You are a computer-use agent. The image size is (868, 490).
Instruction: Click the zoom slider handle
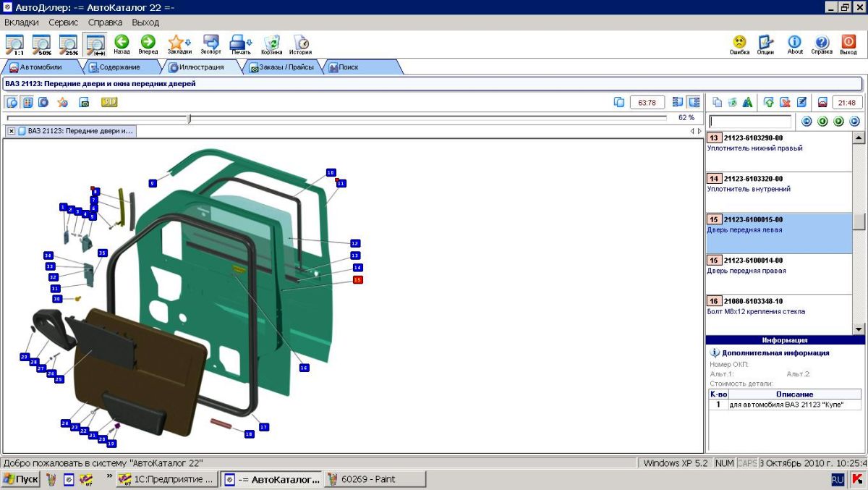[x=190, y=118]
